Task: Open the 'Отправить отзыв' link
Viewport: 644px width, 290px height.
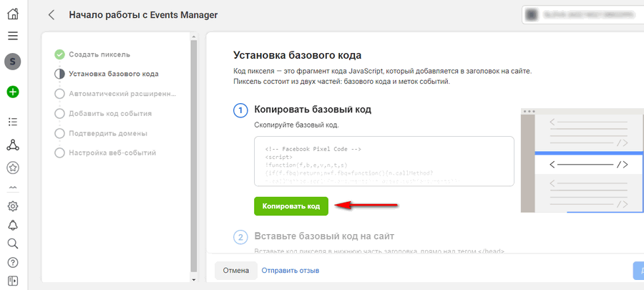Action: coord(291,271)
